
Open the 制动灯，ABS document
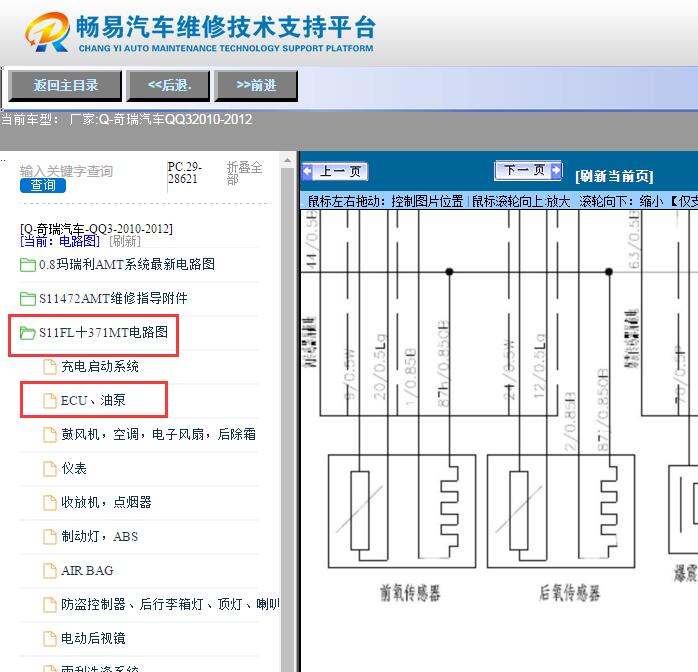pos(99,536)
